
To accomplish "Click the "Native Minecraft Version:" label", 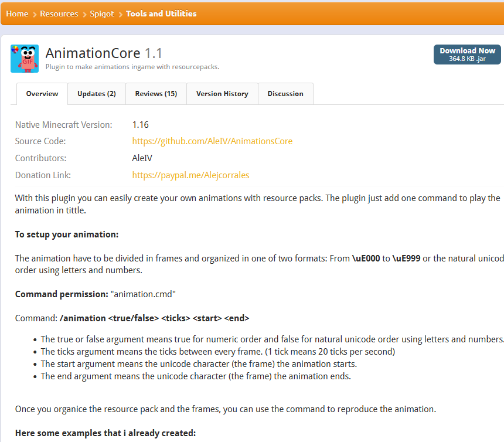I will point(64,125).
